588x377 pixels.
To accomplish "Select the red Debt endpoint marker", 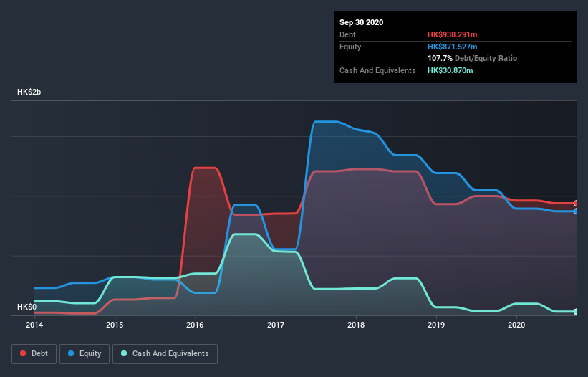I will point(576,204).
